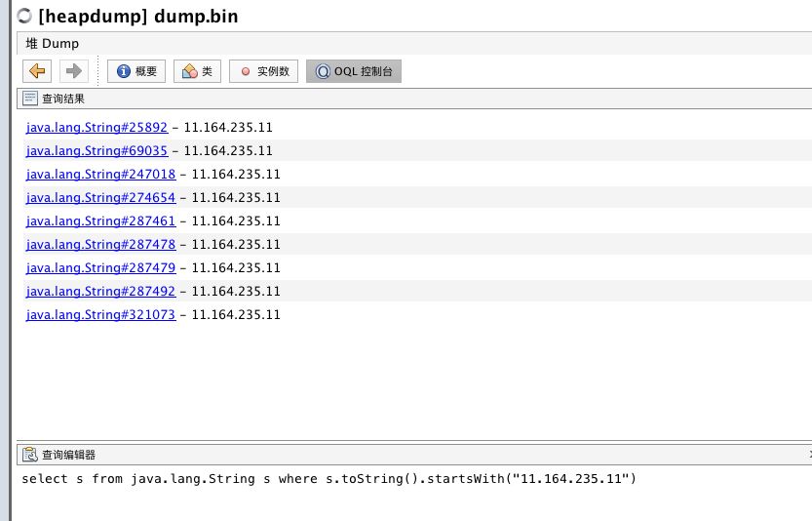This screenshot has width=812, height=521.
Task: Inspect the java.lang.String#287479 result link
Action: (100, 268)
